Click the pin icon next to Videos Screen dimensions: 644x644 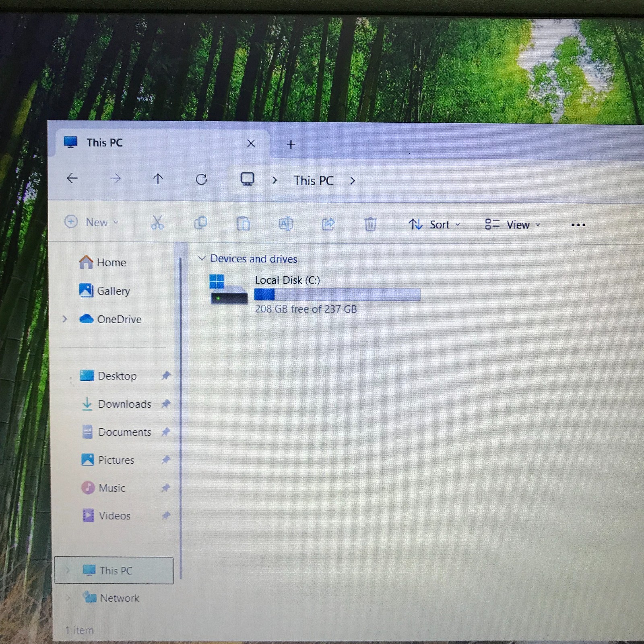(x=165, y=516)
